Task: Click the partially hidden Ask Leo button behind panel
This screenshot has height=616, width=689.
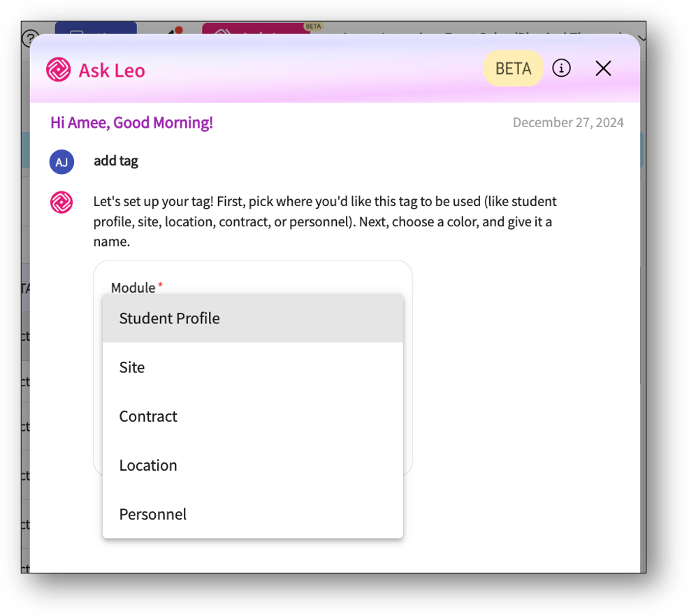Action: pos(252,30)
